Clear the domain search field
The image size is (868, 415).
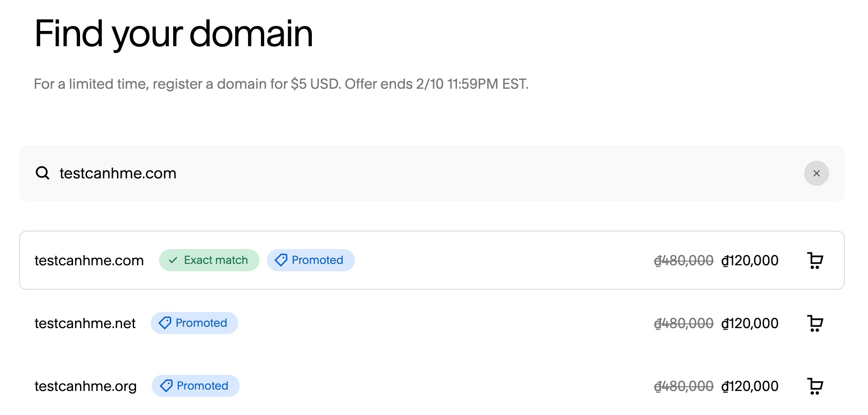(816, 173)
